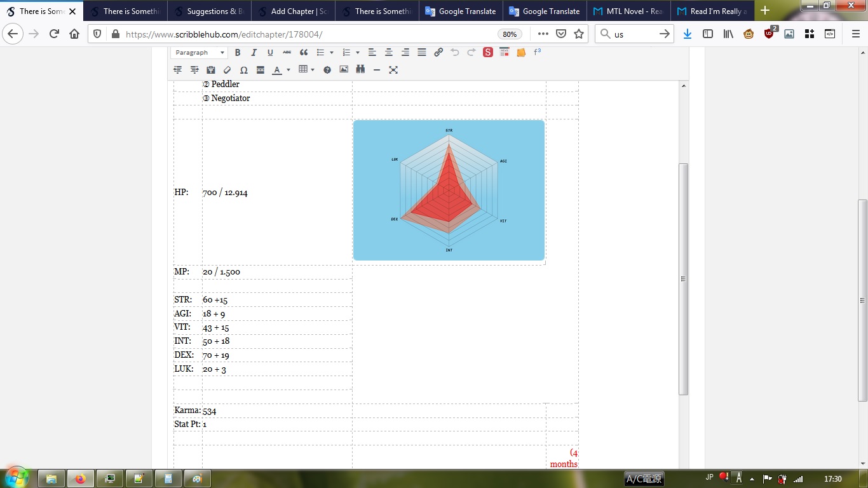Toggle bold formatting in the editor

pos(238,53)
